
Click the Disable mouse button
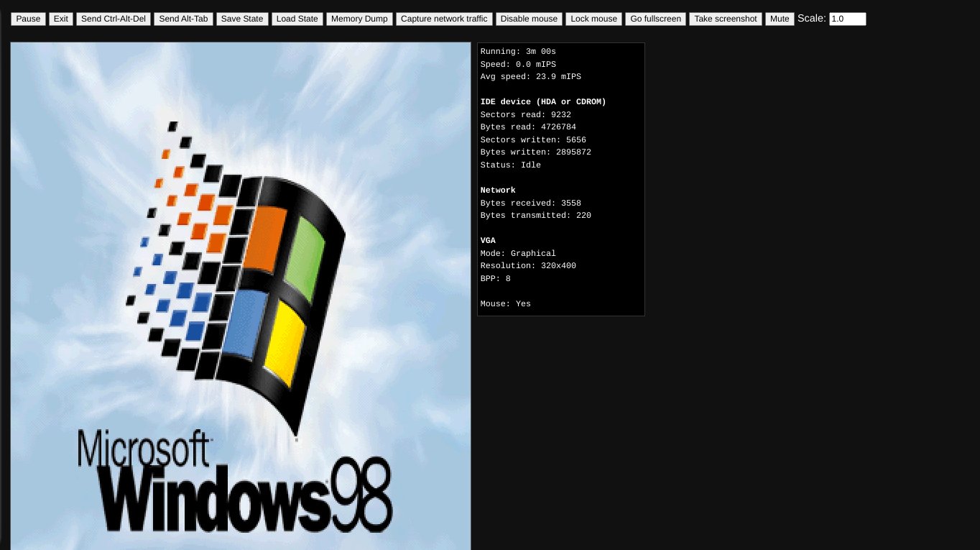[529, 19]
